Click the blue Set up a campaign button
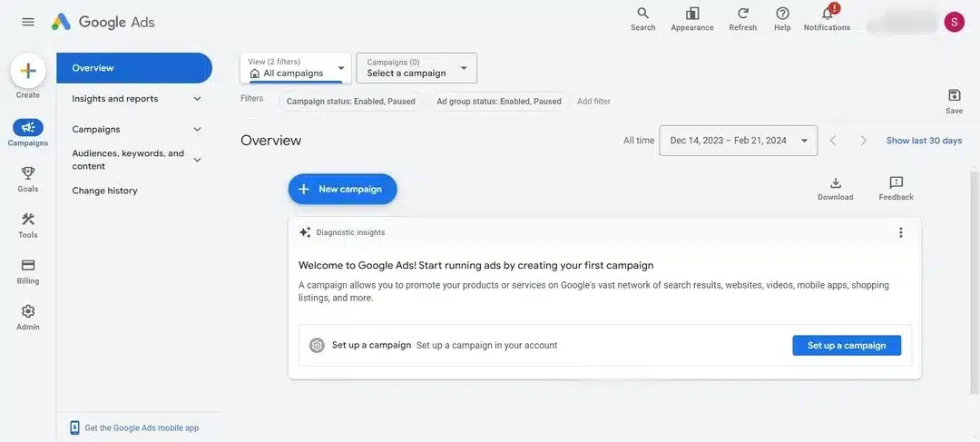Viewport: 980px width, 442px height. coord(847,345)
